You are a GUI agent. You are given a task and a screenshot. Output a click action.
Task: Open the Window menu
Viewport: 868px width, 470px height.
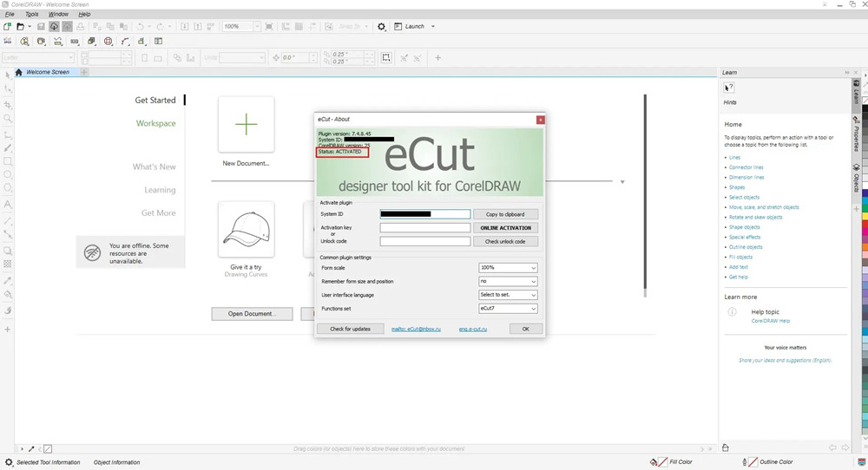click(x=57, y=15)
